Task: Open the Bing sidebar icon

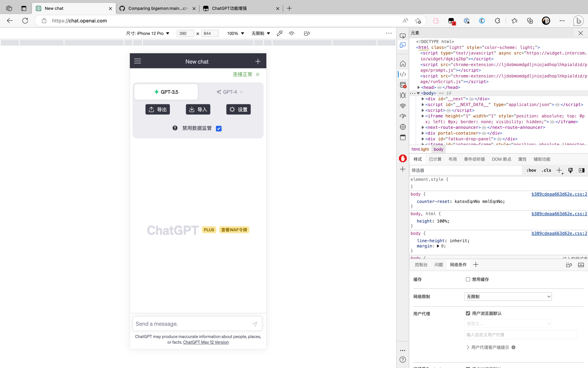Action: tap(578, 21)
